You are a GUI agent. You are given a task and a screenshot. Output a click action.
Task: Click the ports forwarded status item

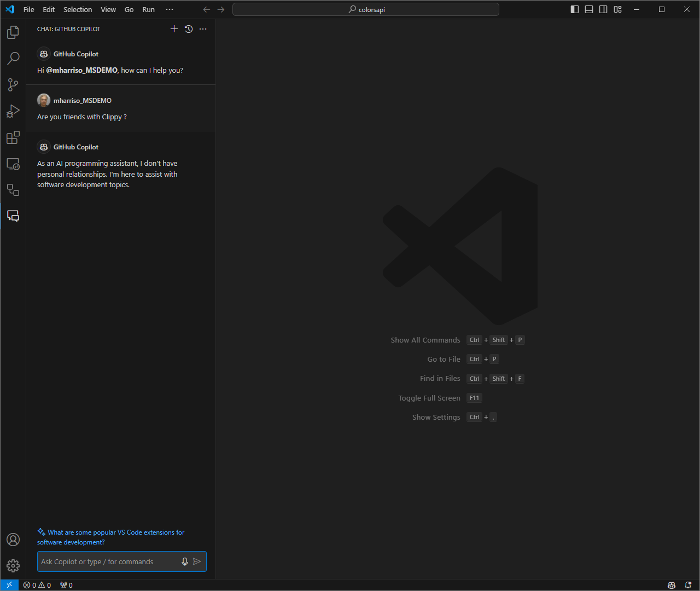click(x=66, y=585)
